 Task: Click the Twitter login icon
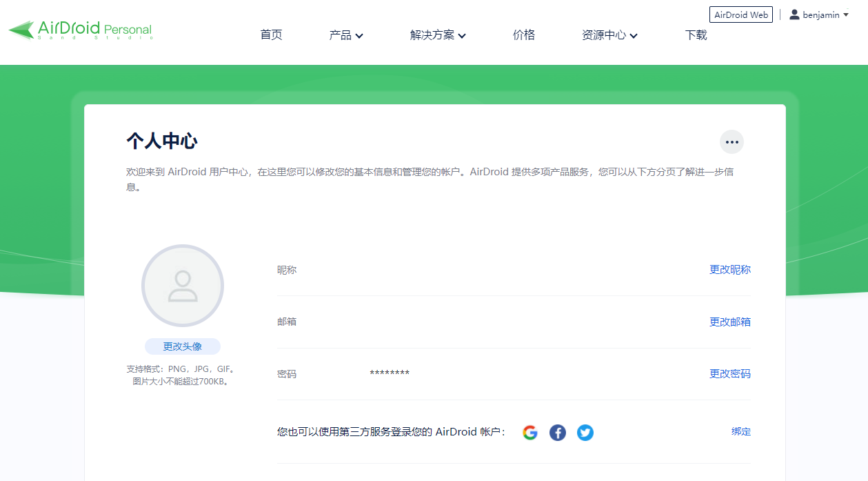point(585,433)
